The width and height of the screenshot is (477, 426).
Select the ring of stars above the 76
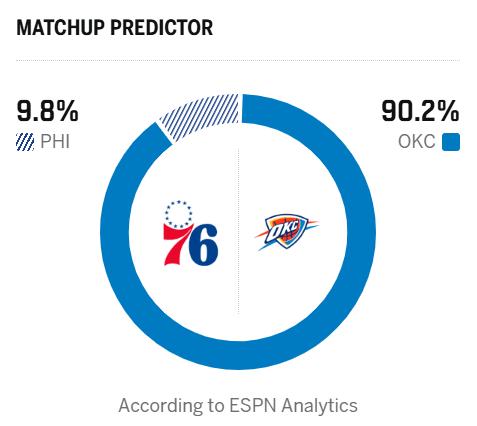[179, 214]
